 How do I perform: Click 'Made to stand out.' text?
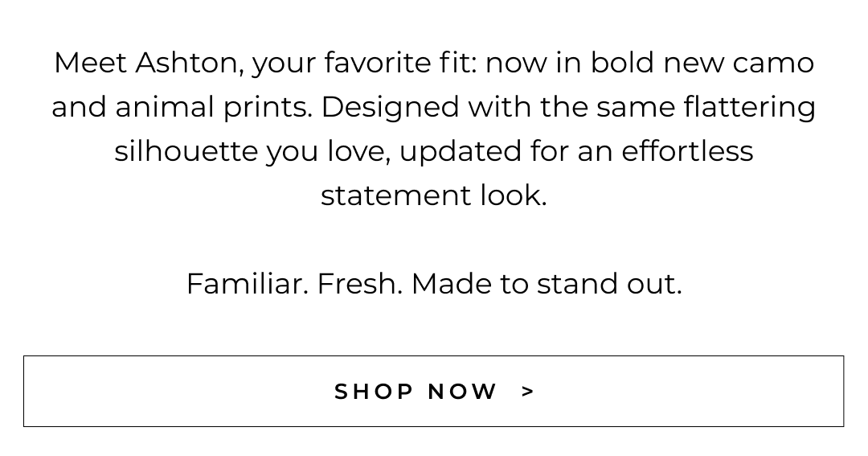[x=547, y=284]
